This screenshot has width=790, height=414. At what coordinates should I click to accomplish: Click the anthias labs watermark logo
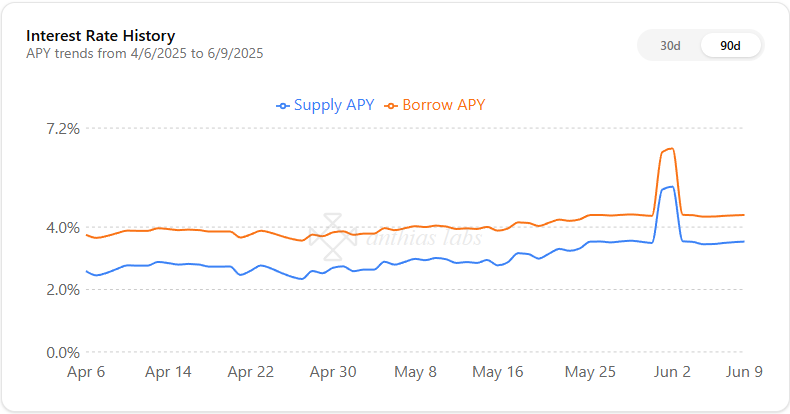point(333,237)
